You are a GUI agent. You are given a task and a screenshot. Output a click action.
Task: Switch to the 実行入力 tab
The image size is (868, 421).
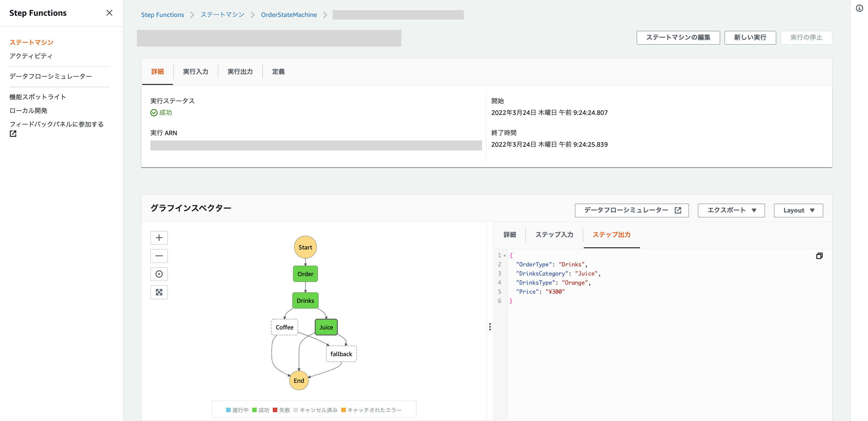pos(195,72)
